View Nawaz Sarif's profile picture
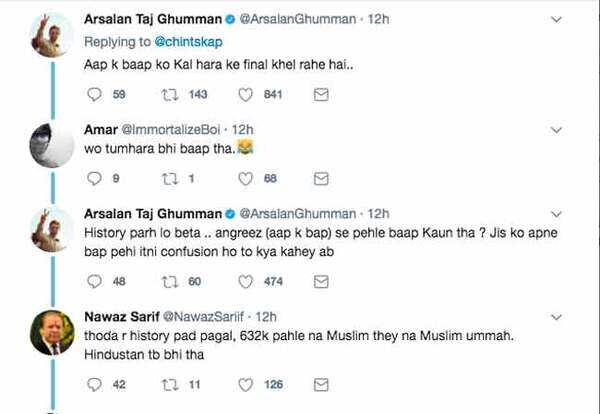 52,332
